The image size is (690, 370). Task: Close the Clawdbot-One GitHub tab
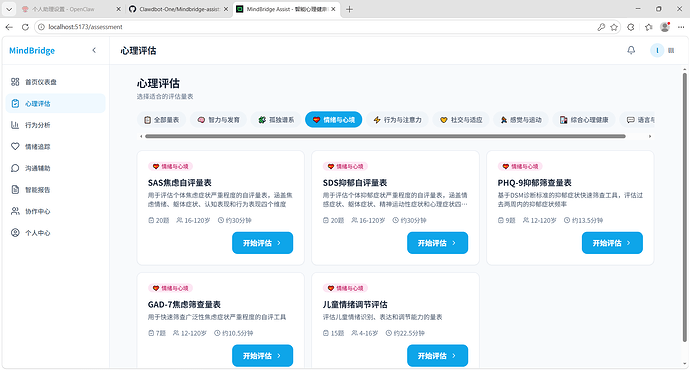(226, 9)
